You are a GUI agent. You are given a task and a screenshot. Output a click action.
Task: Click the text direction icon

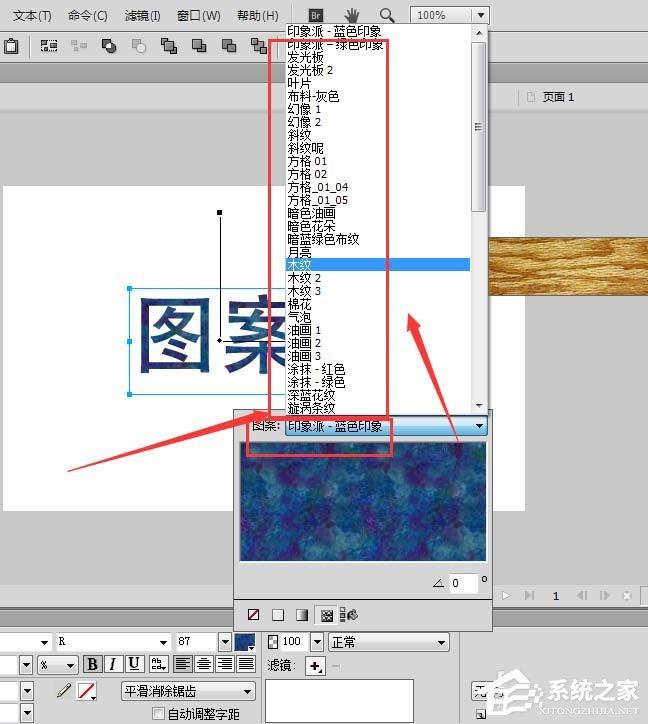[x=158, y=664]
